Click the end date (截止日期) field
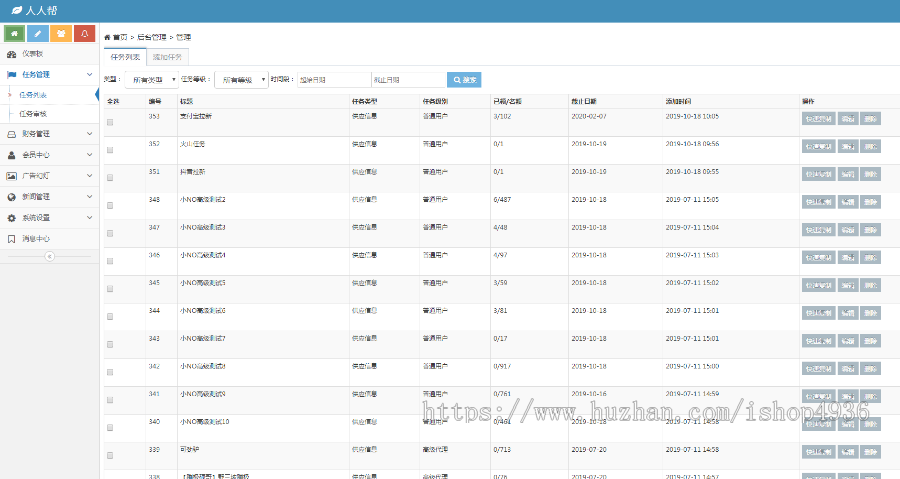Image resolution: width=900 pixels, height=479 pixels. coord(409,80)
